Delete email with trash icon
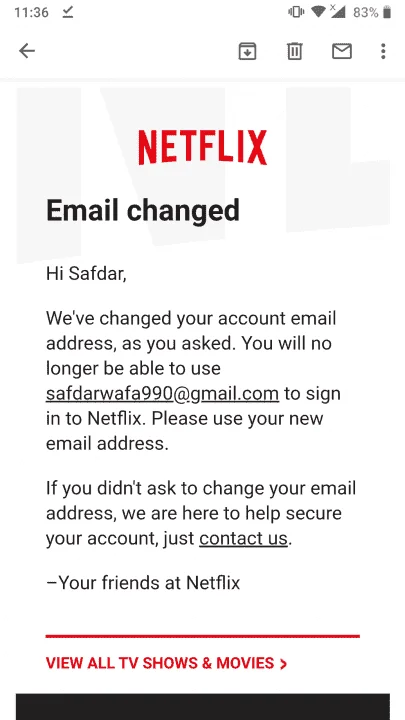The width and height of the screenshot is (405, 720). [x=294, y=51]
